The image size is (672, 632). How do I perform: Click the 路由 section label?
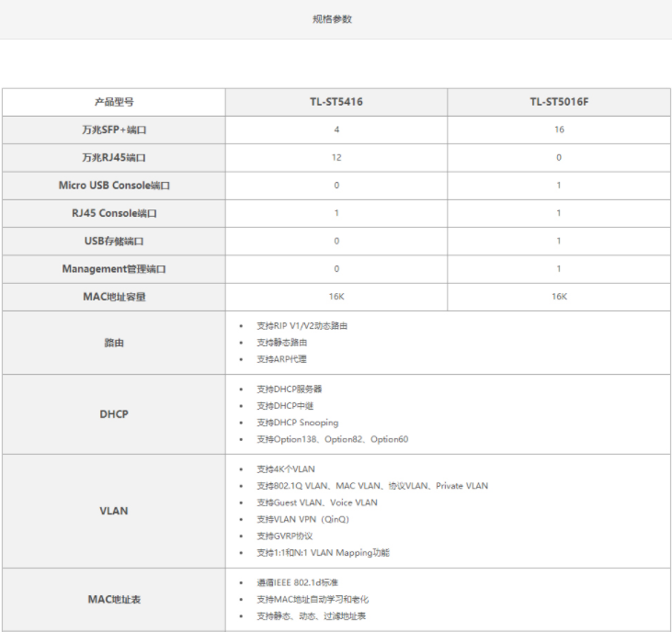pyautogui.click(x=114, y=343)
